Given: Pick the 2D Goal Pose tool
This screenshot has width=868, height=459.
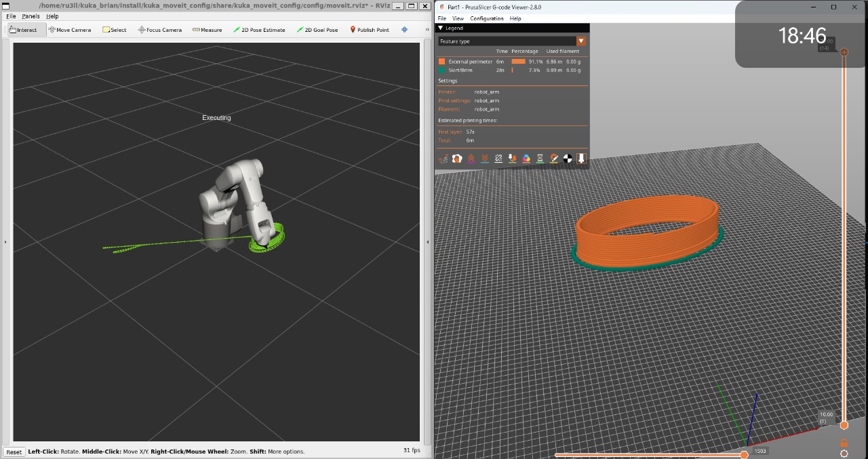Looking at the screenshot, I should 317,30.
